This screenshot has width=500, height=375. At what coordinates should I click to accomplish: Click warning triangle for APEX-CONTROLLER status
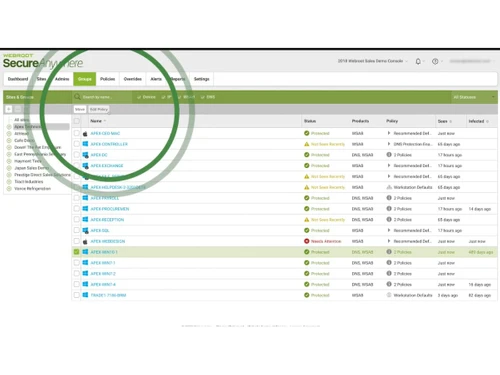point(307,144)
